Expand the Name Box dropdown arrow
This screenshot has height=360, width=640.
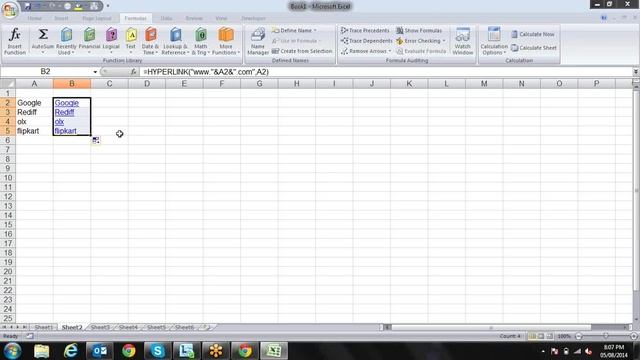click(95, 72)
